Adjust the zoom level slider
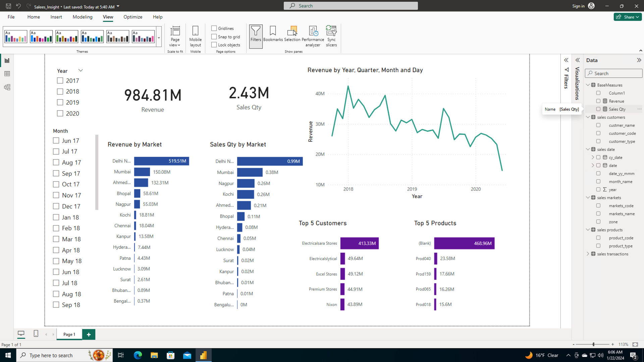The height and width of the screenshot is (362, 644). (x=593, y=344)
